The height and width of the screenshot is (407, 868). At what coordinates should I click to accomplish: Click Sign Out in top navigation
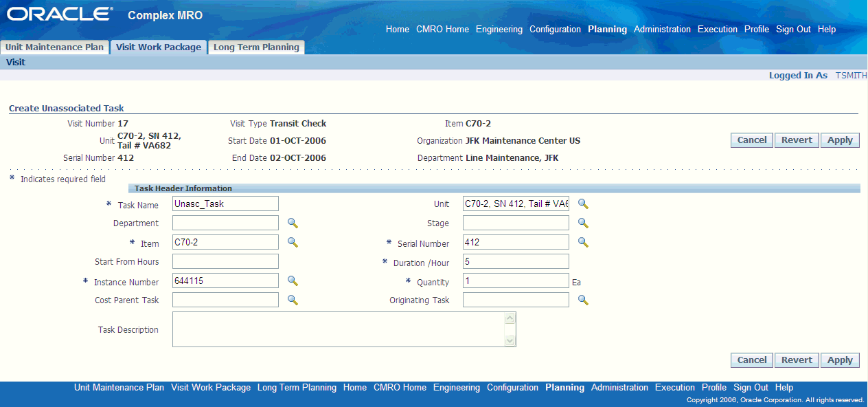click(793, 29)
